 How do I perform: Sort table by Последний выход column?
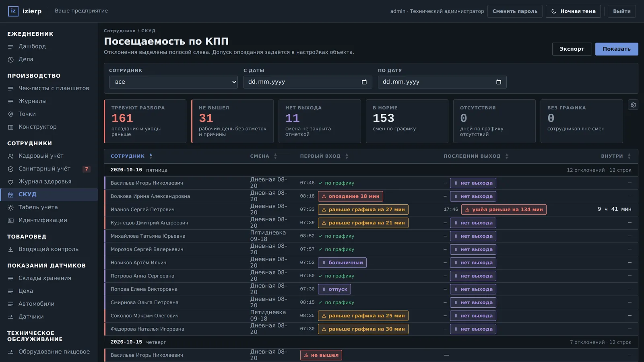[x=476, y=156]
